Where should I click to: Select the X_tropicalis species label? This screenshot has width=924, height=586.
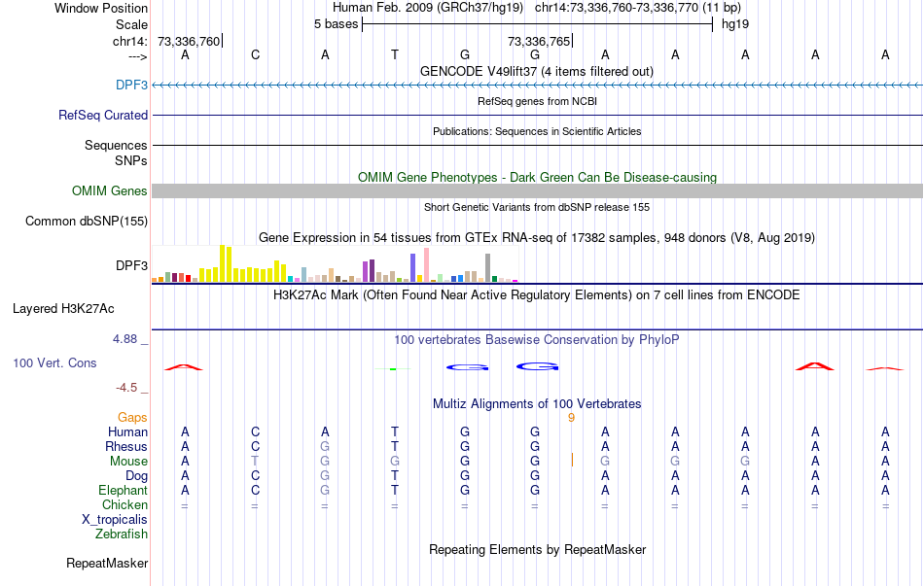[x=115, y=520]
